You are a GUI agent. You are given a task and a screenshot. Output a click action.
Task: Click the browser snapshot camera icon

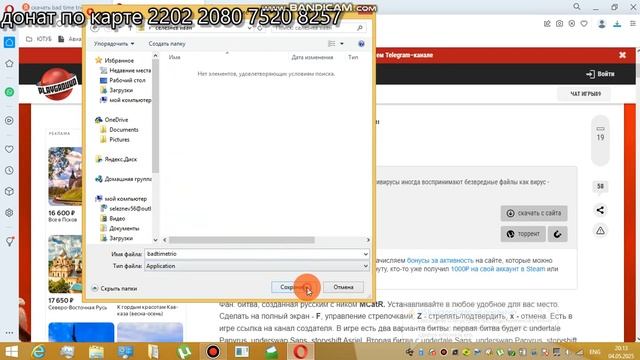pyautogui.click(x=559, y=24)
